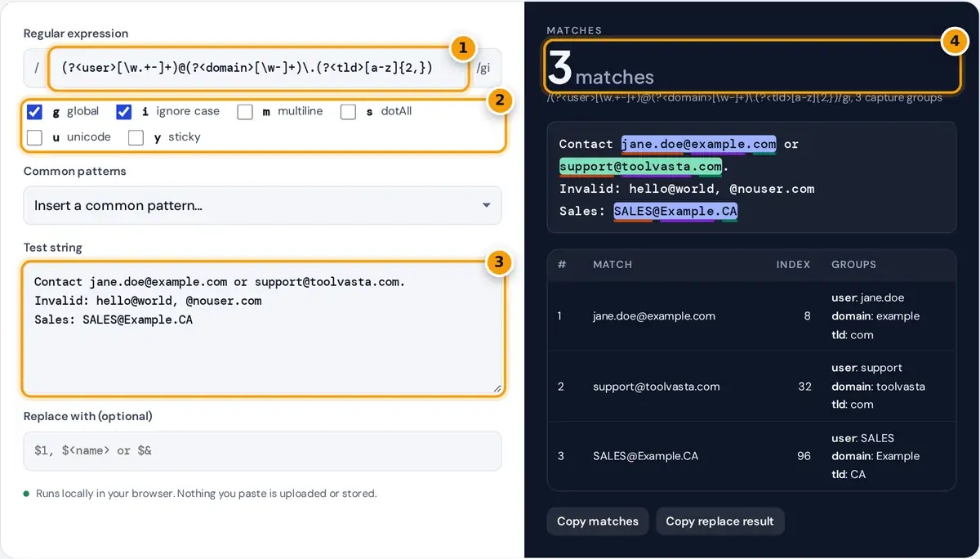980x559 pixels.
Task: Click the GROUPS column header
Action: click(853, 265)
